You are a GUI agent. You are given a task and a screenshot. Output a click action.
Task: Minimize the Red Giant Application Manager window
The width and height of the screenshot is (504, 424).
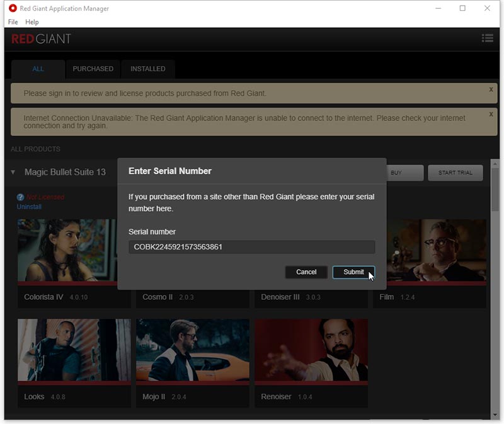tap(438, 8)
